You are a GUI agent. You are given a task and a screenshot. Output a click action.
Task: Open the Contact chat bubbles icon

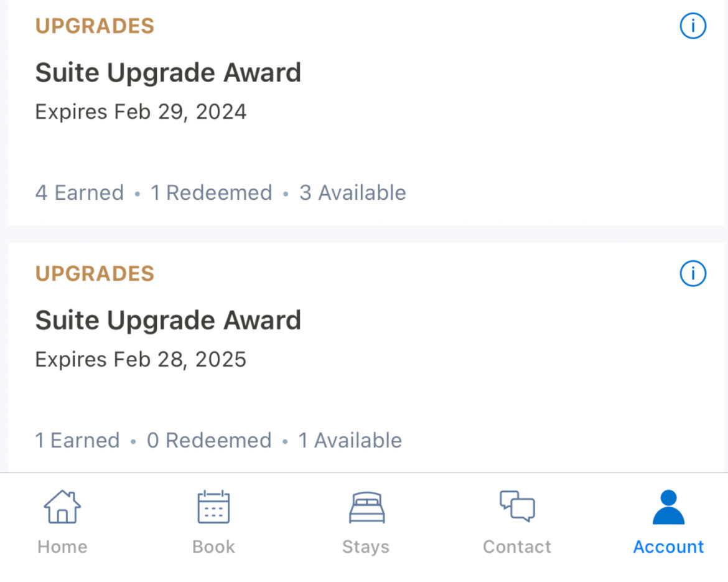pos(516,507)
